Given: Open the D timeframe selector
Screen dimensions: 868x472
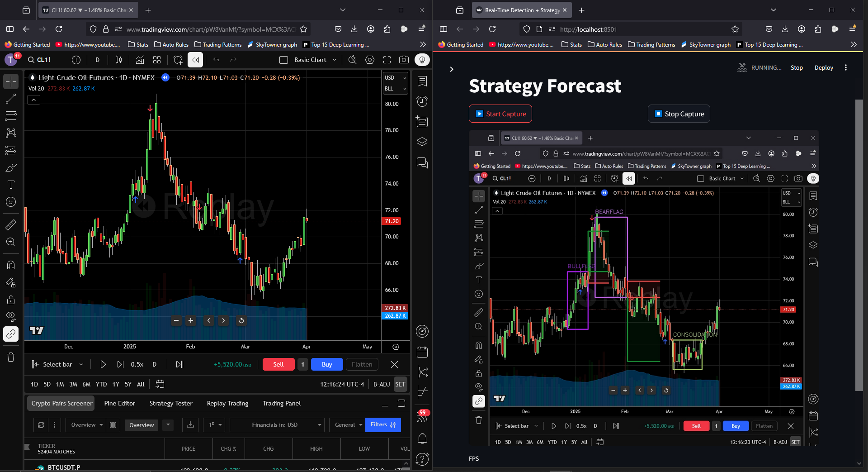Looking at the screenshot, I should coord(97,60).
